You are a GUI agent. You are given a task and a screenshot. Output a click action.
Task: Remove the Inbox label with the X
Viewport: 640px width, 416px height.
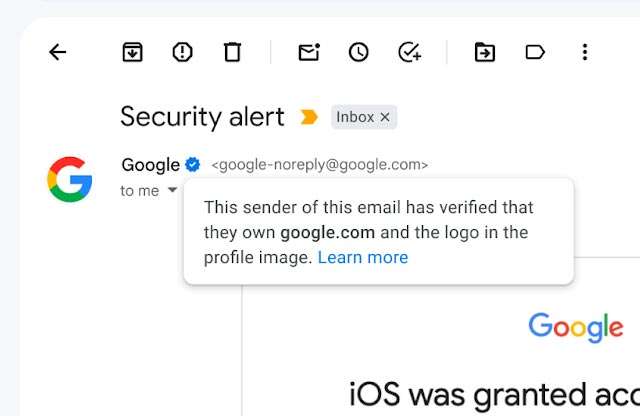pos(386,118)
